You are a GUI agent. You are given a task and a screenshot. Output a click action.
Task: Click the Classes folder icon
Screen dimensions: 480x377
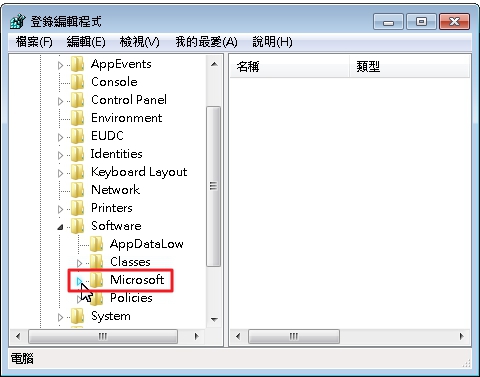(x=96, y=262)
